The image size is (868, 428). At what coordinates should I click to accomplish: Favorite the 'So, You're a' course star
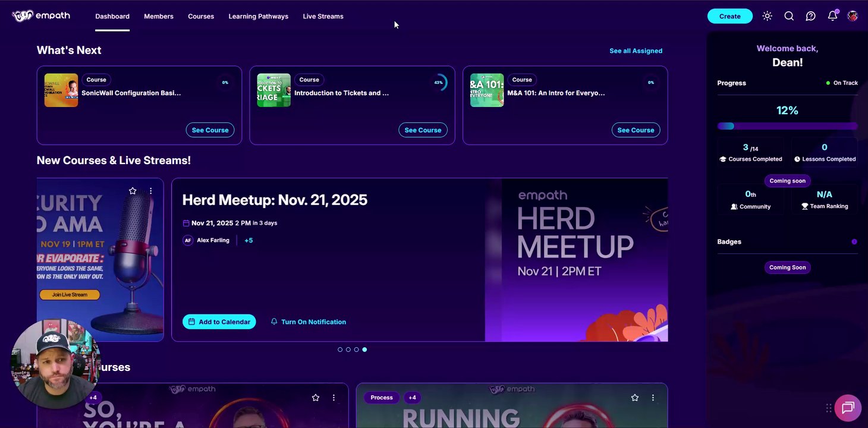pos(316,398)
